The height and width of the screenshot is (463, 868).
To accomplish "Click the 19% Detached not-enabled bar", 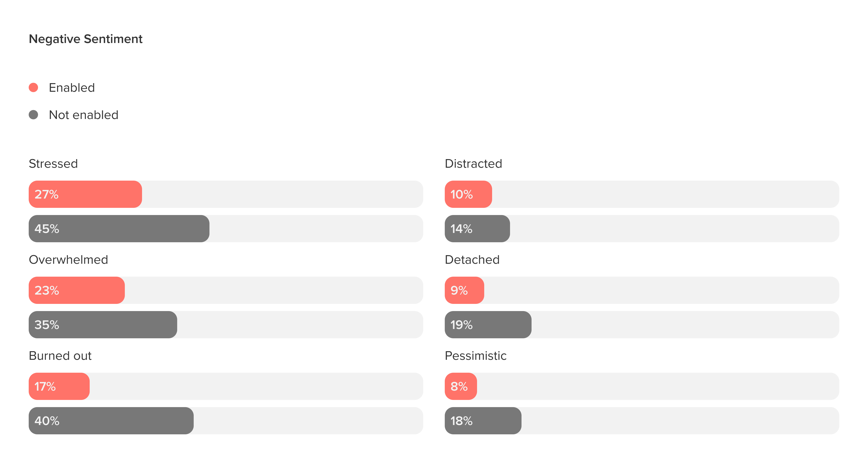I will 488,325.
